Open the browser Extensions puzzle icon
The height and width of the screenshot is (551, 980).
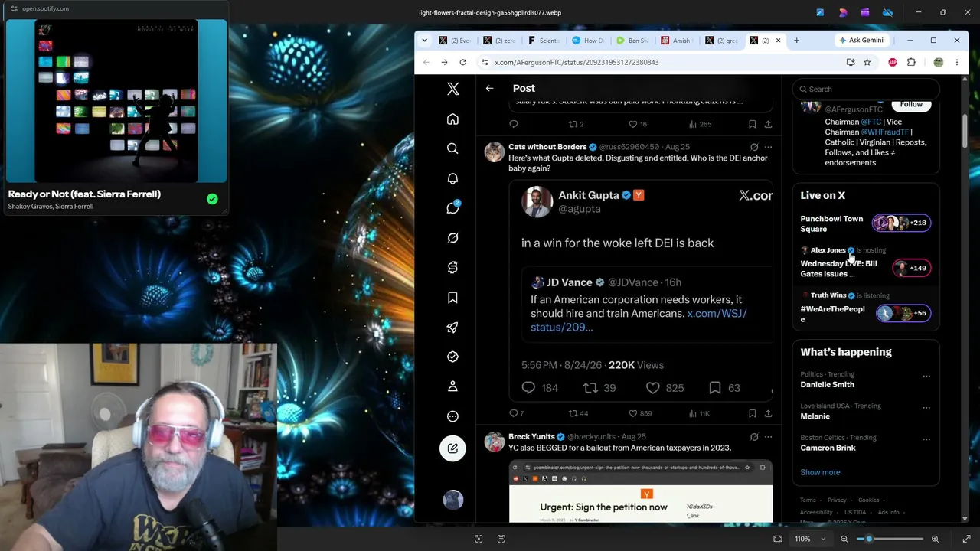[911, 62]
